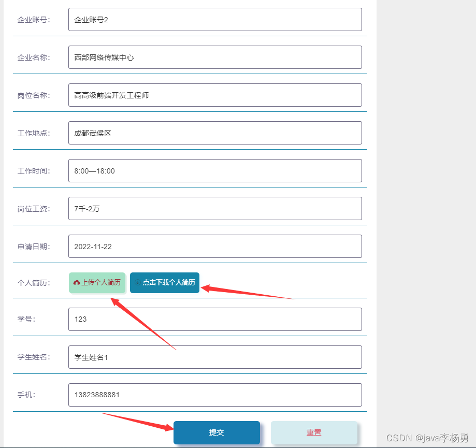Click the 岗位名称 input field

click(x=215, y=95)
